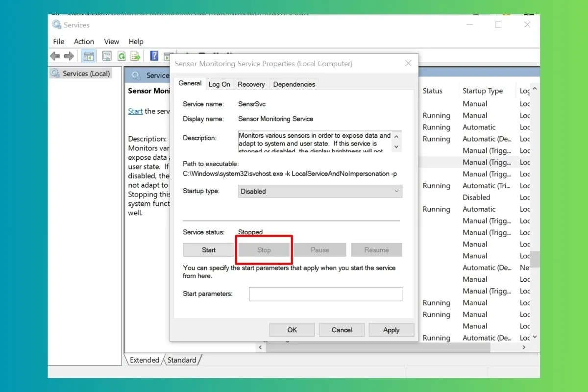Click the Export List toolbar icon
This screenshot has width=588, height=392.
coord(135,56)
